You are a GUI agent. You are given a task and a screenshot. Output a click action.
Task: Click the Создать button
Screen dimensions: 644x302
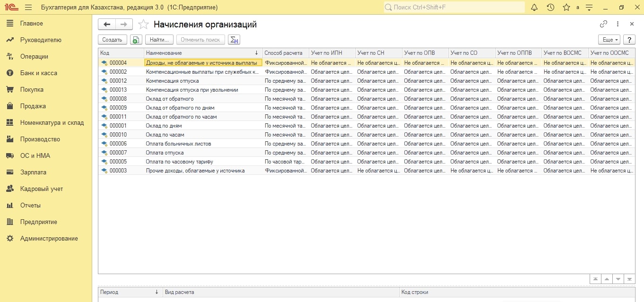click(x=113, y=40)
